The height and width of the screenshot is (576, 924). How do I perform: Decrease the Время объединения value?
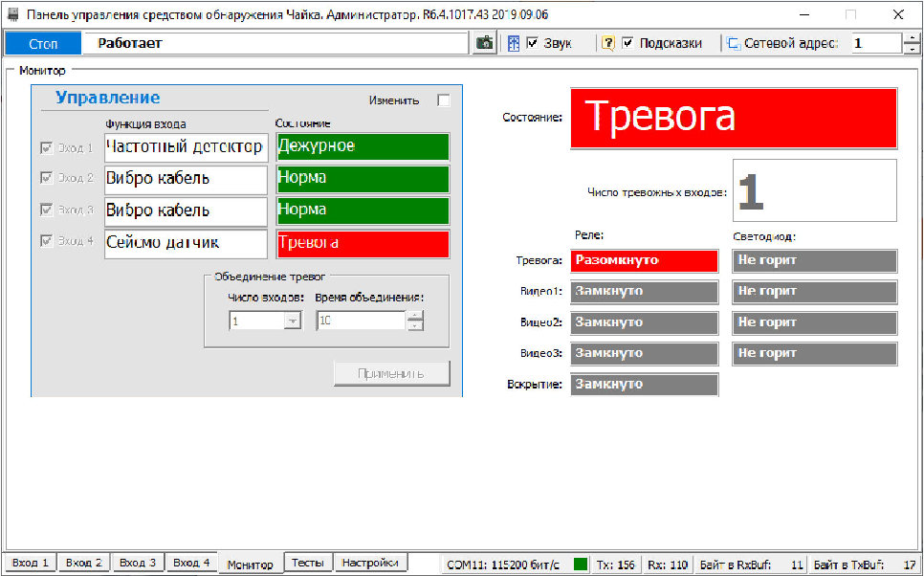tap(415, 325)
